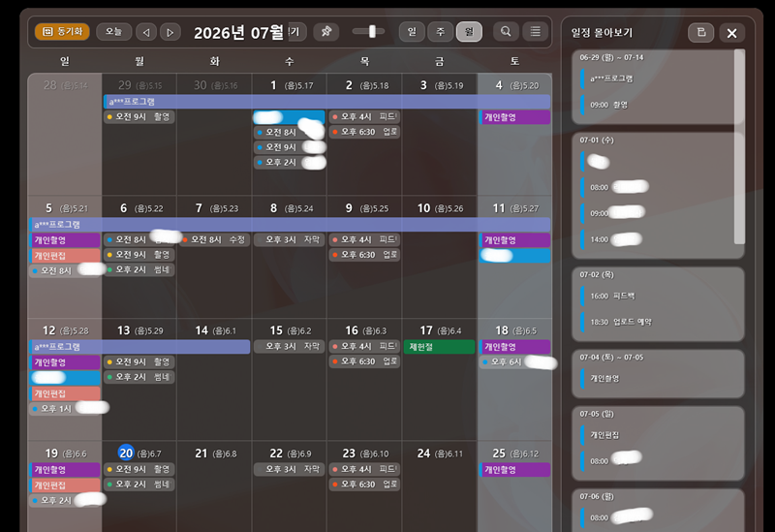Open 개인촬영 event on July 5
Image resolution: width=775 pixels, height=532 pixels.
[65, 240]
